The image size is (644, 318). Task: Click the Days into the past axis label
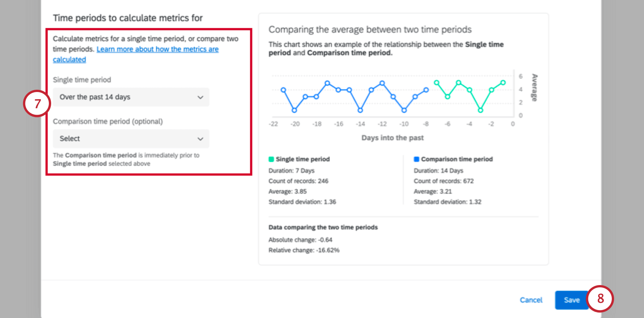393,138
